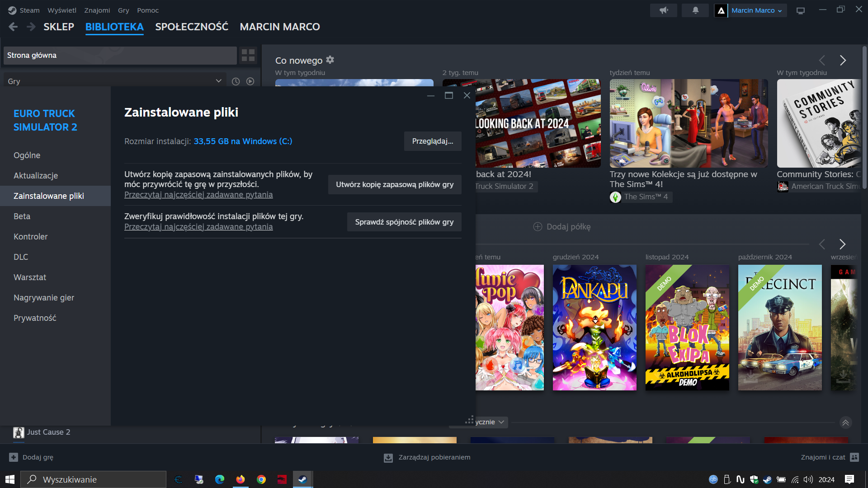Viewport: 868px width, 488px height.
Task: Open the Znajomi i czat icon
Action: coord(854,457)
